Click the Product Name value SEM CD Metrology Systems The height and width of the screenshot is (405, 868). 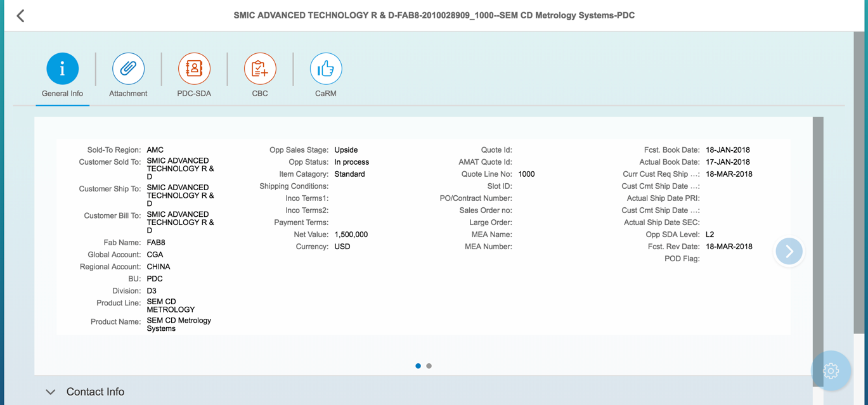(179, 325)
